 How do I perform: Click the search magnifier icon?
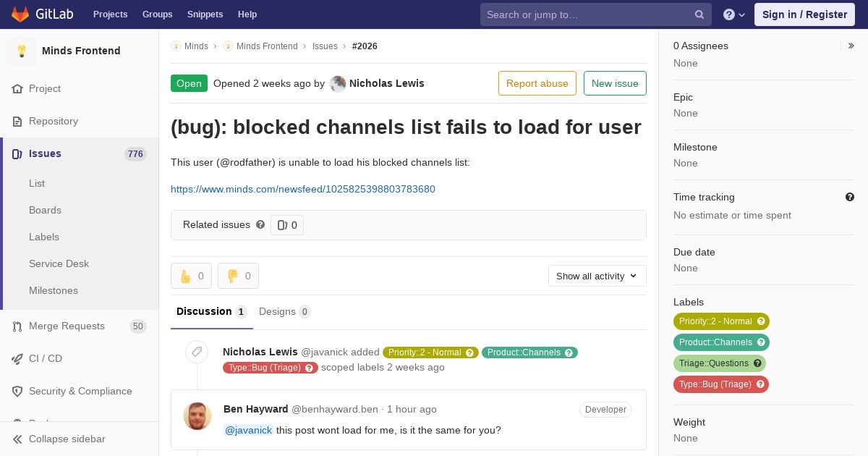pos(699,14)
